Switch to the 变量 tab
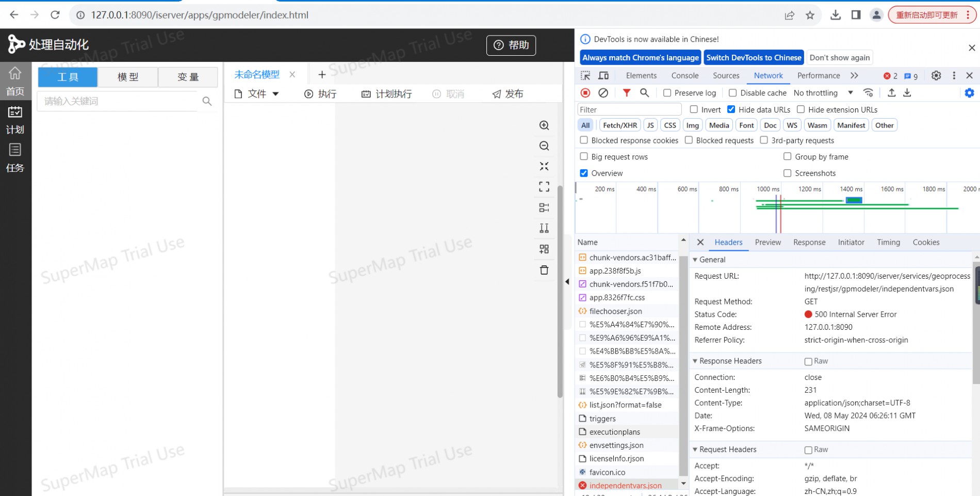This screenshot has width=980, height=496. (188, 77)
